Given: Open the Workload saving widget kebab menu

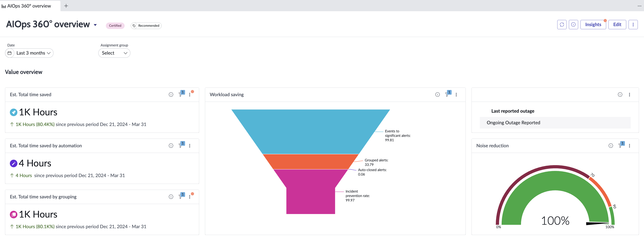Looking at the screenshot, I should point(456,94).
